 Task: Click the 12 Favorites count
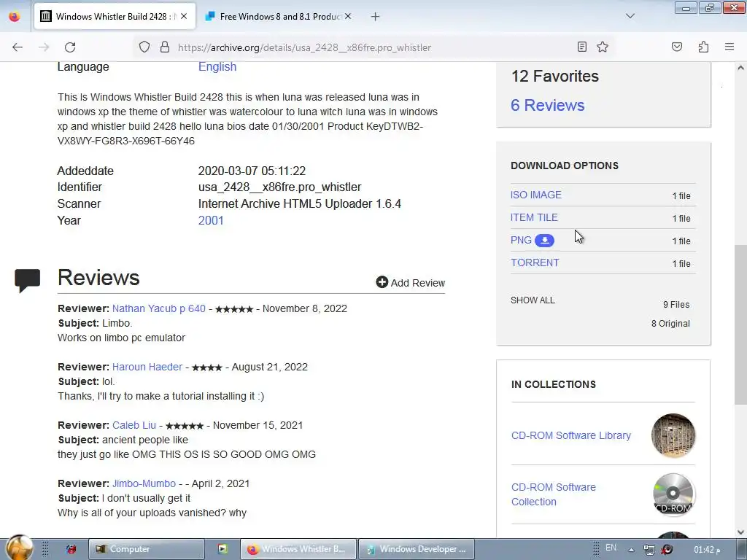coord(555,76)
